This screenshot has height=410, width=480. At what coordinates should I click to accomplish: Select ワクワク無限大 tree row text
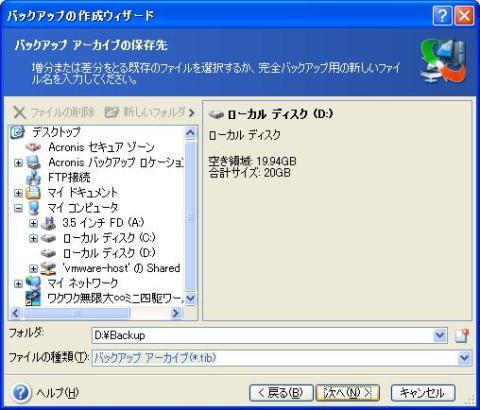click(x=115, y=298)
